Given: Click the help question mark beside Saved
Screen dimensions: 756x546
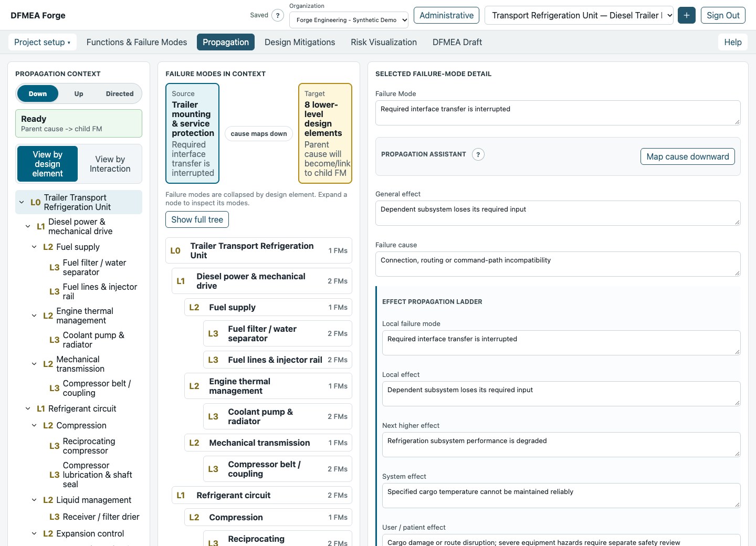Looking at the screenshot, I should tap(278, 15).
